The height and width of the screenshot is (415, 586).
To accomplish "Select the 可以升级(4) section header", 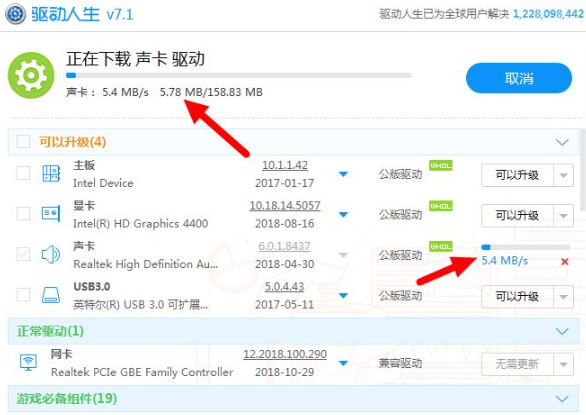I will 293,142.
